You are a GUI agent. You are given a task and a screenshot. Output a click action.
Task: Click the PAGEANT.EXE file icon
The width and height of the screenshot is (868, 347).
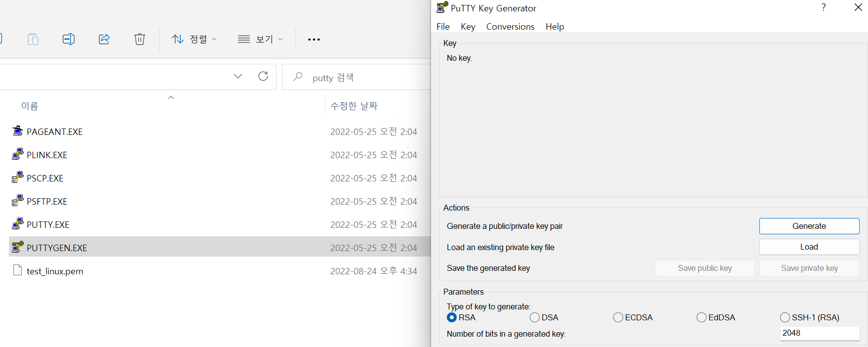click(18, 131)
